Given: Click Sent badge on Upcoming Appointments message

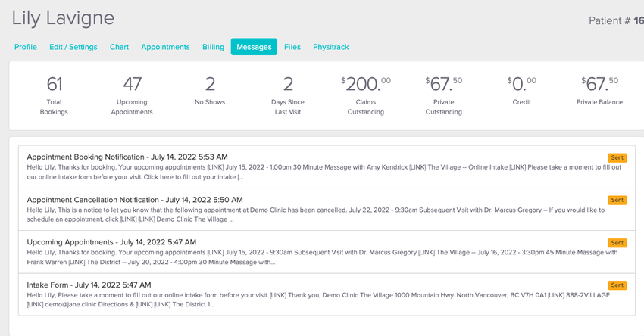Looking at the screenshot, I should [x=617, y=243].
